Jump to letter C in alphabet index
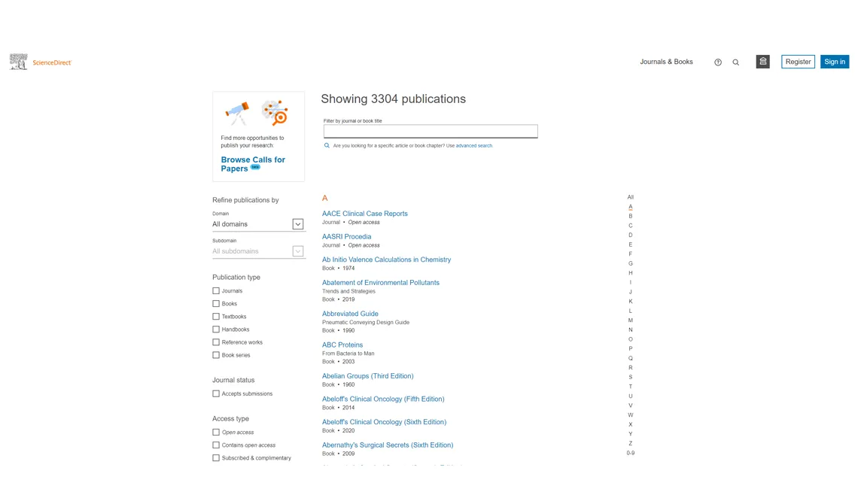The image size is (858, 504). [x=631, y=226]
